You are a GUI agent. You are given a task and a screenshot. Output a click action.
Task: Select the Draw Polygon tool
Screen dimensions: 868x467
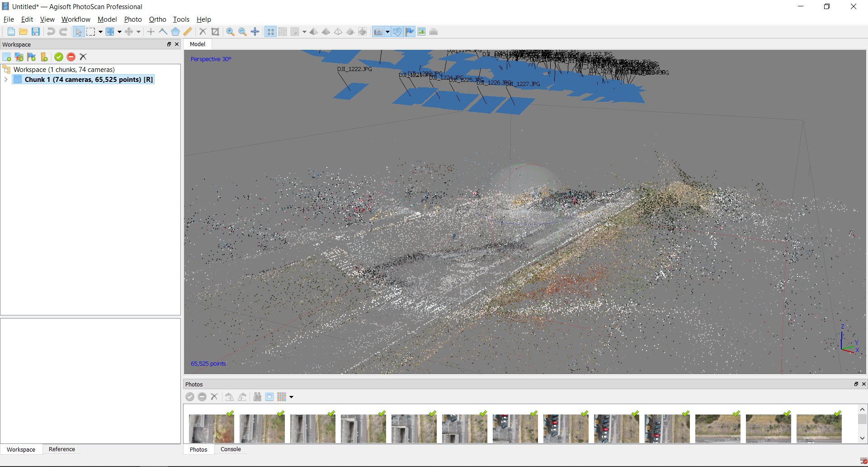(x=175, y=32)
